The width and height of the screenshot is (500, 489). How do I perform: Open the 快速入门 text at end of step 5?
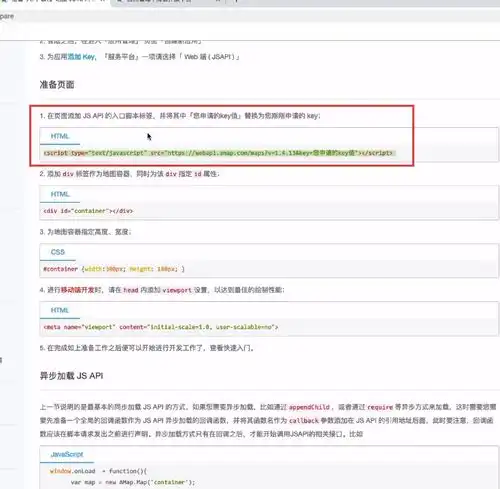click(237, 348)
